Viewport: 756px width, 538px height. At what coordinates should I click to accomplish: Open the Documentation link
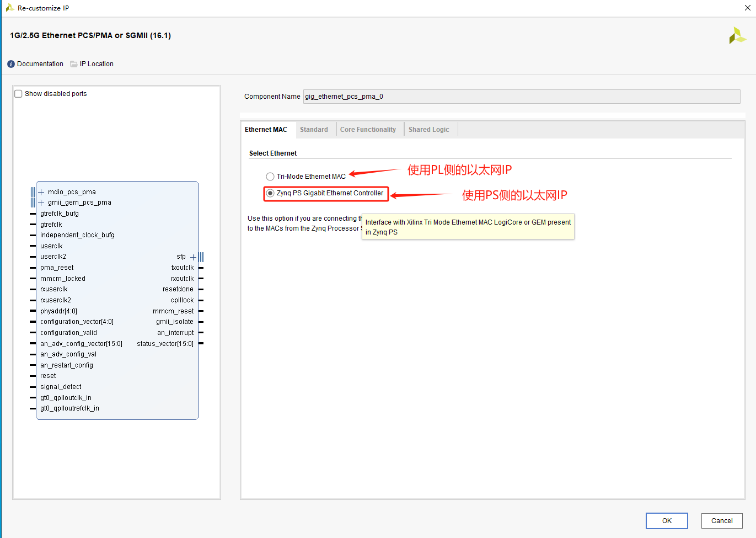pyautogui.click(x=40, y=64)
